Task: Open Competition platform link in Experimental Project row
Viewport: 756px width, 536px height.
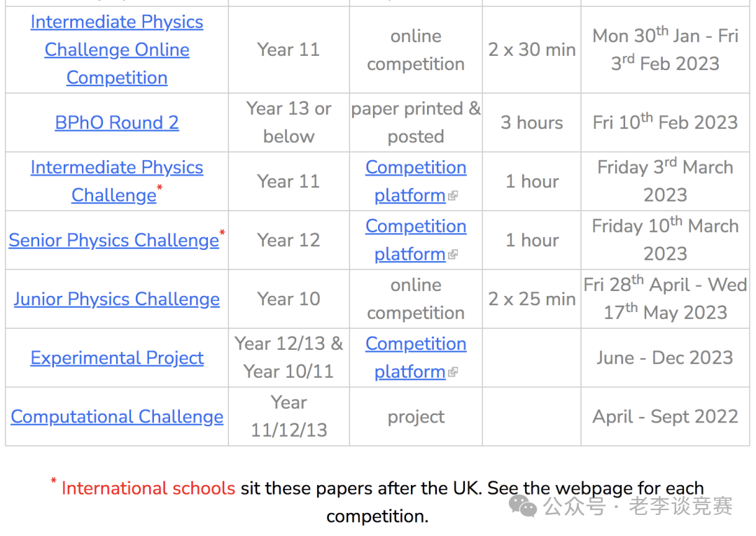Action: pos(416,358)
